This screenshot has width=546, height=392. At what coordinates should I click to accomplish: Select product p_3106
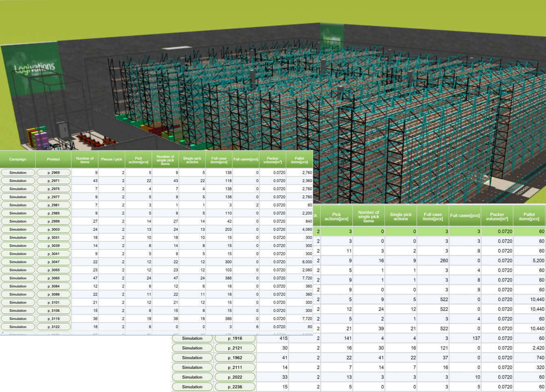53,311
